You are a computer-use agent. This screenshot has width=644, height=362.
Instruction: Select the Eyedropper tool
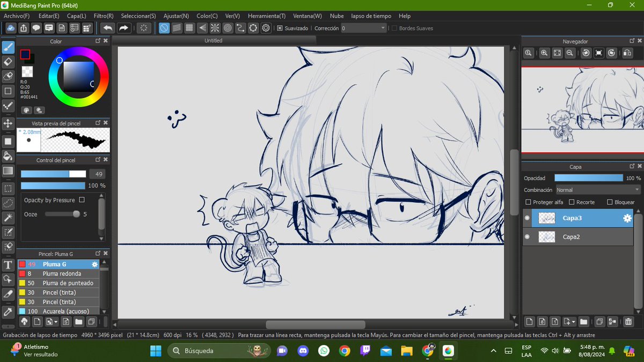(8, 312)
